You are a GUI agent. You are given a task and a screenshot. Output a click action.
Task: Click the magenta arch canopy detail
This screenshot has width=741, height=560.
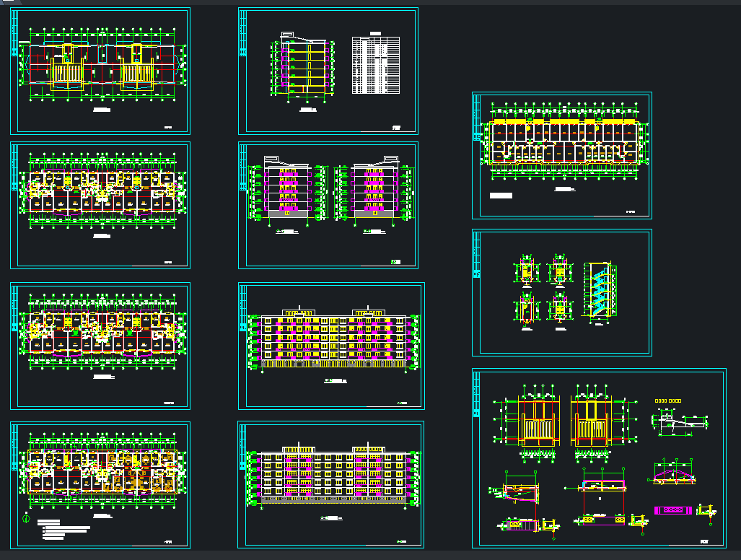pos(671,473)
